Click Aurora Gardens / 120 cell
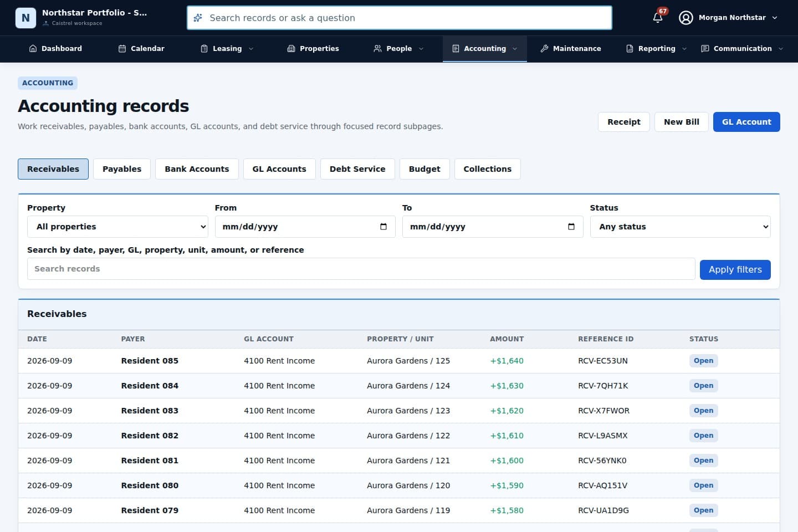This screenshot has height=532, width=798. [408, 485]
